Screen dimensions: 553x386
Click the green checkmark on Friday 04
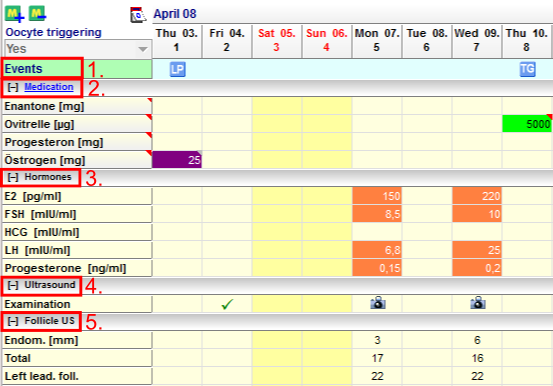227,304
